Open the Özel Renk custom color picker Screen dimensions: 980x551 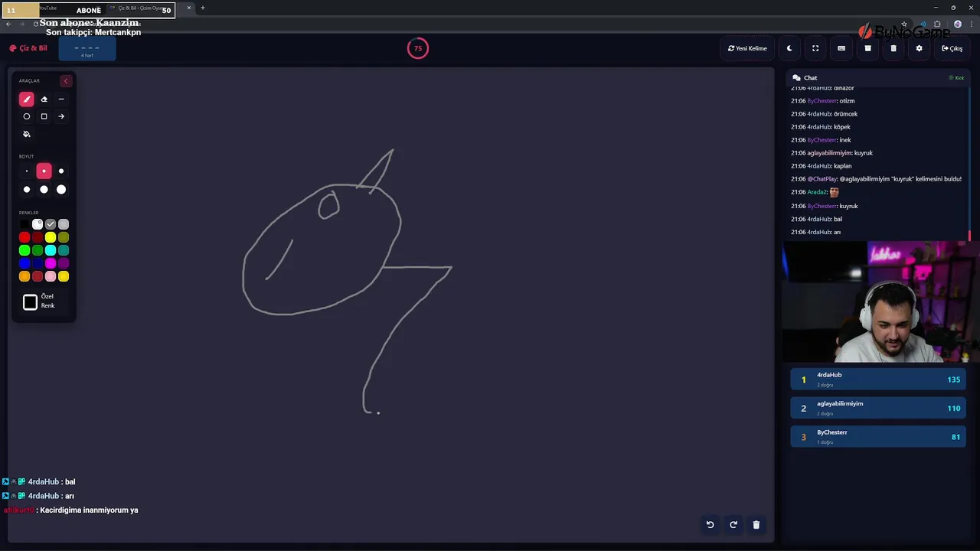coord(30,302)
